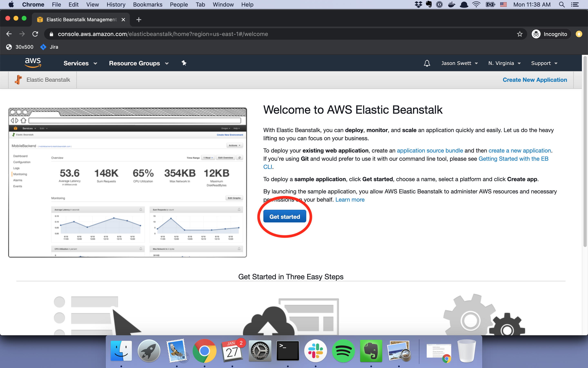Expand the Services dropdown
This screenshot has width=588, height=368.
(80, 63)
